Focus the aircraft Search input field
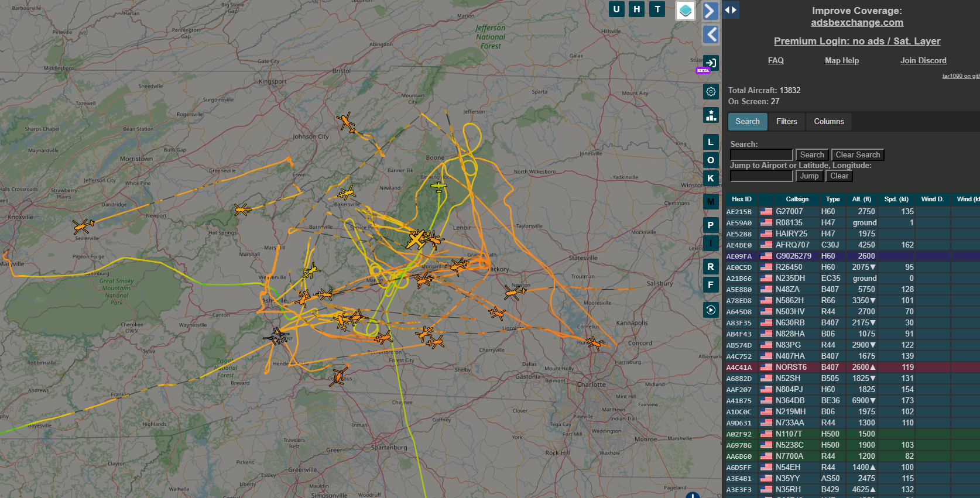This screenshot has width=980, height=498. pos(762,154)
